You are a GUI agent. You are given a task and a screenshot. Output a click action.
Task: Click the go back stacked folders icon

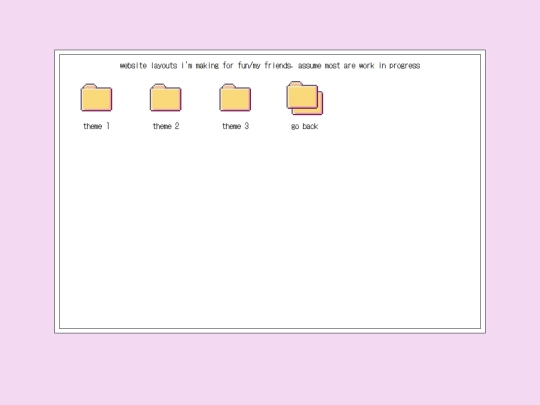pyautogui.click(x=305, y=98)
